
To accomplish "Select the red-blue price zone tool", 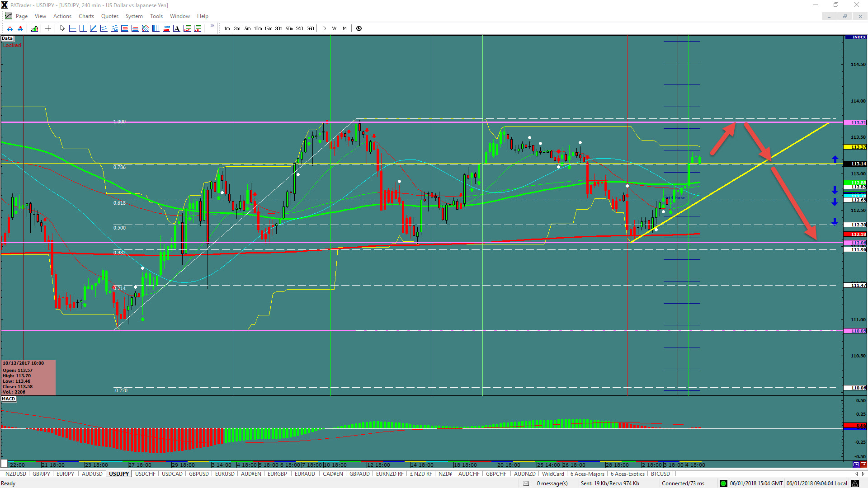I will coord(166,28).
